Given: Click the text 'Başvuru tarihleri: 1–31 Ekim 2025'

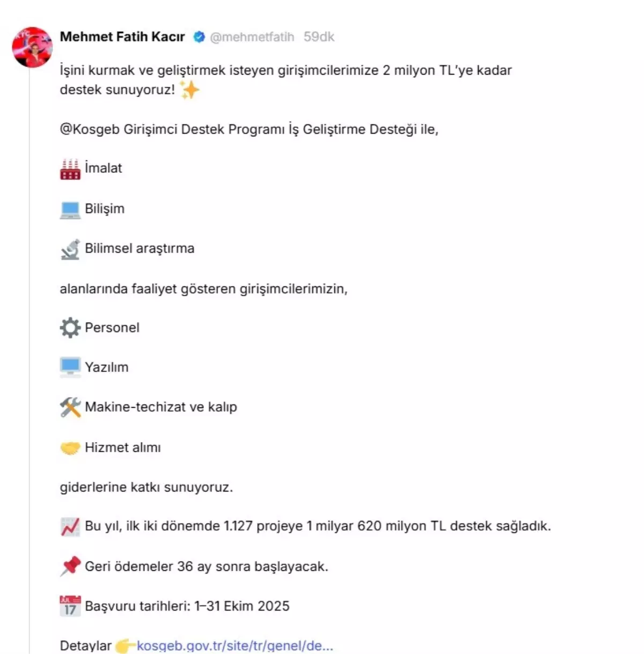Looking at the screenshot, I should click(187, 606).
